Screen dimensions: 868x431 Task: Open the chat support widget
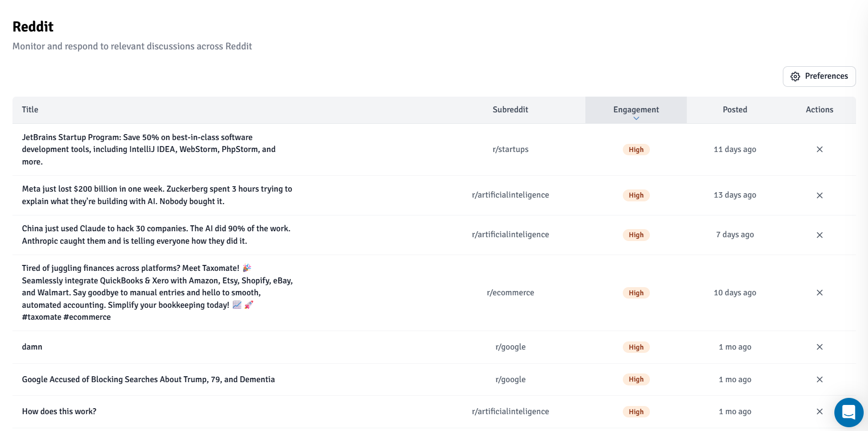[x=848, y=413]
